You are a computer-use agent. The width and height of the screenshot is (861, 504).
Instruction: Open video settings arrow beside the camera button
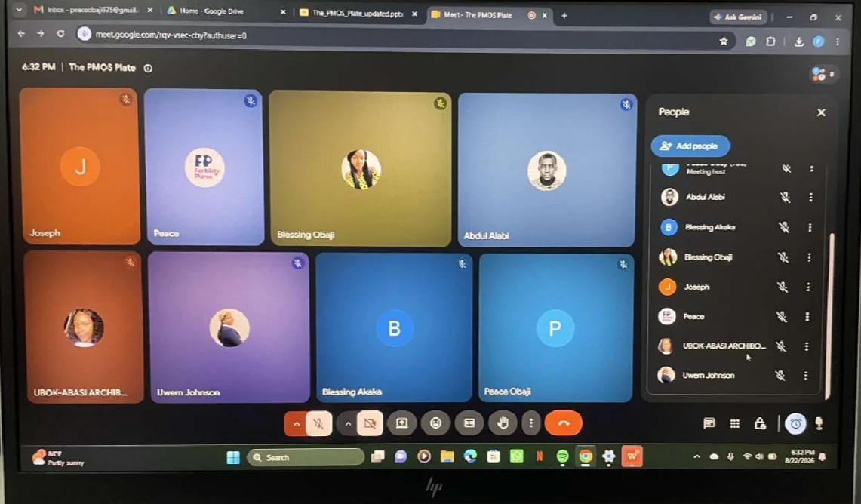348,423
